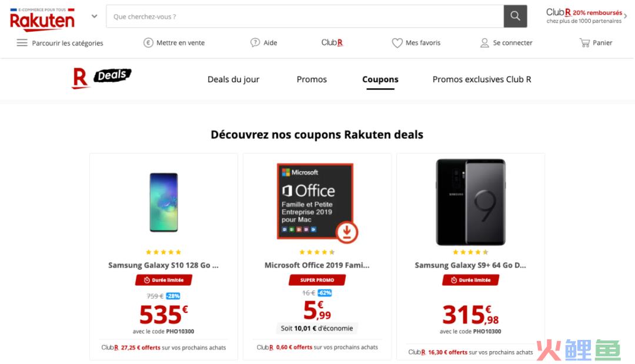Select the Promos tab
This screenshot has height=364, width=635.
point(312,79)
